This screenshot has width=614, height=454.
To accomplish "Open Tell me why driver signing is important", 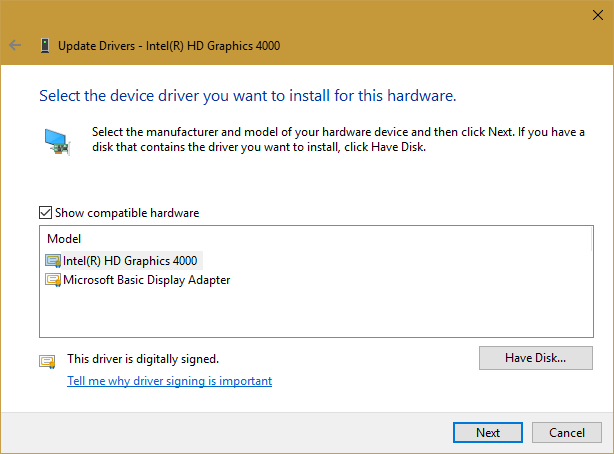I will tap(170, 381).
